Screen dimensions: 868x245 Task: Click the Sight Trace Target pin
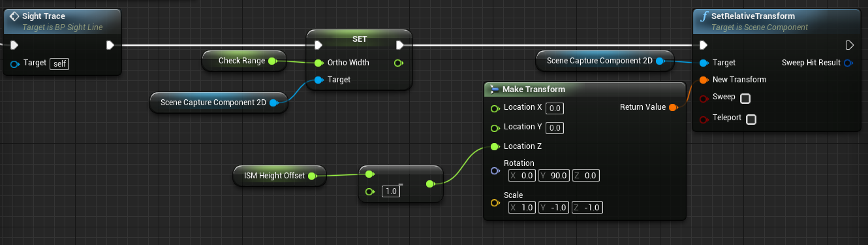coord(14,63)
